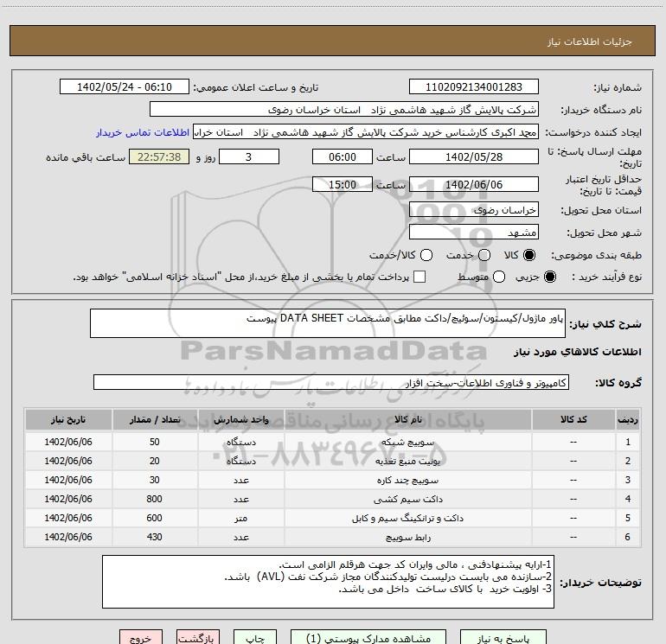Click the گروه کالا field
This screenshot has width=666, height=644.
pos(330,382)
